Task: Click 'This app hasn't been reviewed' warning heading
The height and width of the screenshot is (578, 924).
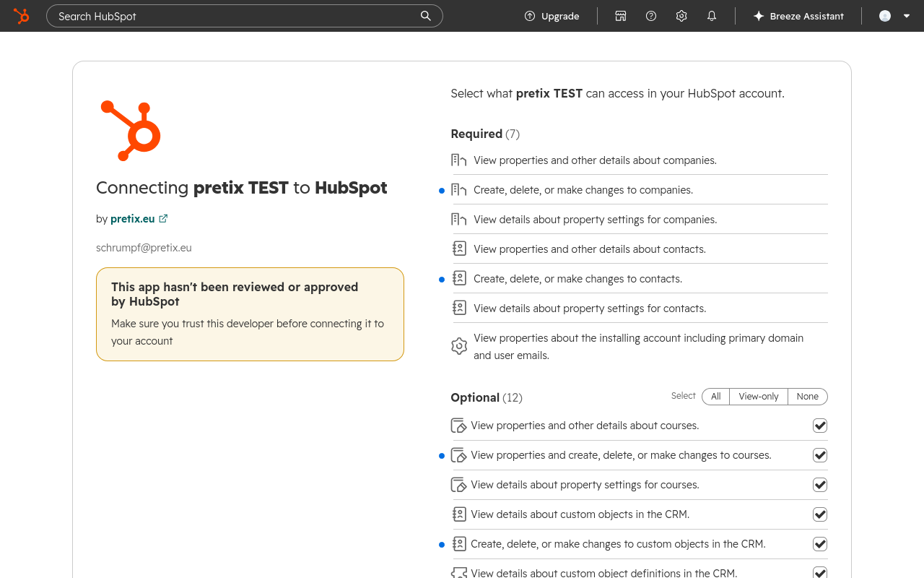Action: 235,294
